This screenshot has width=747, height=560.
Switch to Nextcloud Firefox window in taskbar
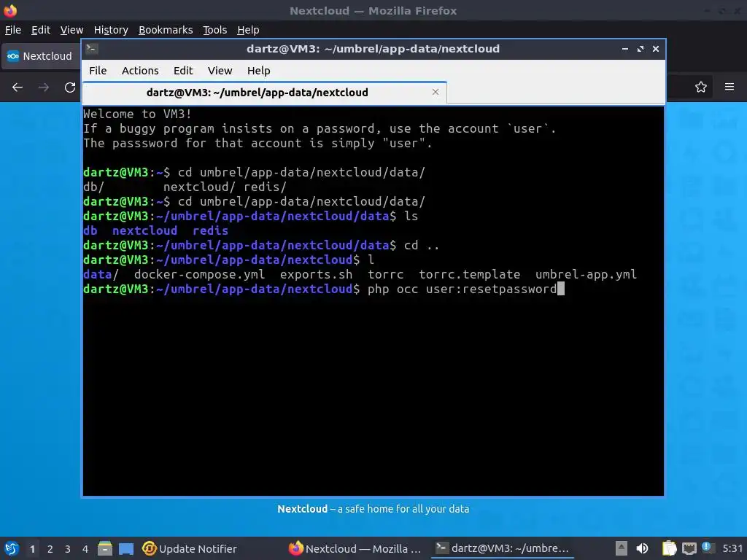coord(355,548)
